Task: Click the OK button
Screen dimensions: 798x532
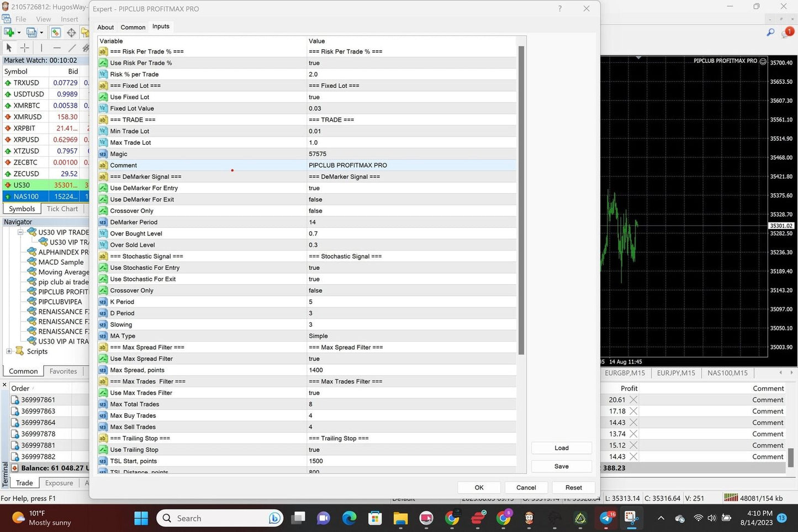Action: point(479,488)
